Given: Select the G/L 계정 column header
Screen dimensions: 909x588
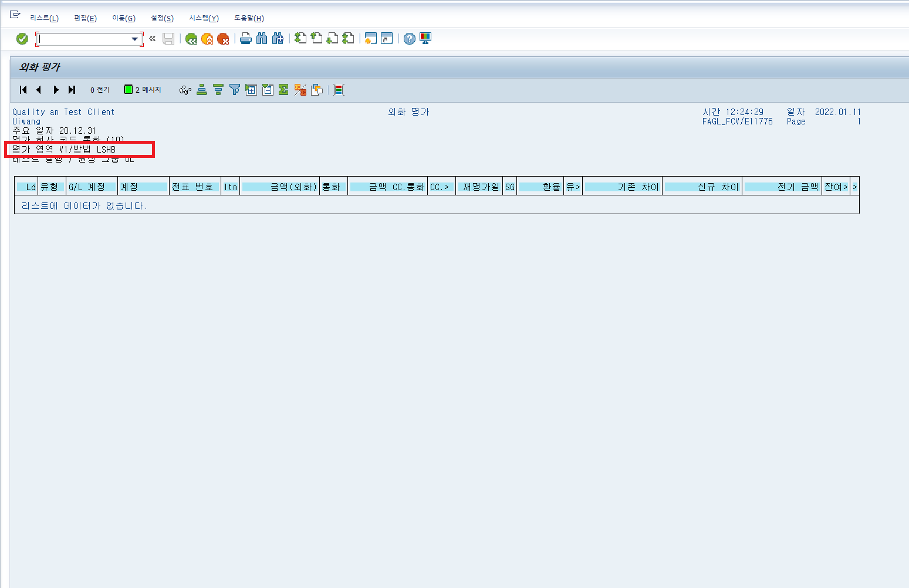Looking at the screenshot, I should 92,187.
